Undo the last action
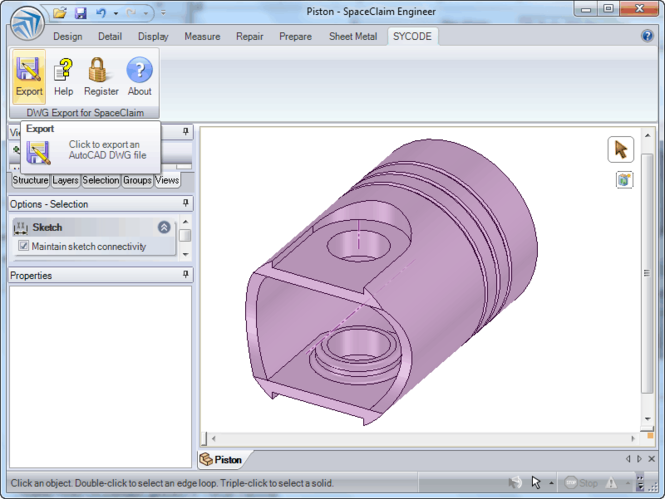 tap(101, 13)
